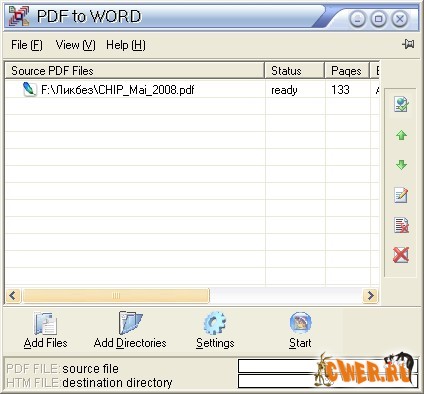Click the PDF to WORD app logo icon
Screen dimensions: 424x394
point(19,16)
